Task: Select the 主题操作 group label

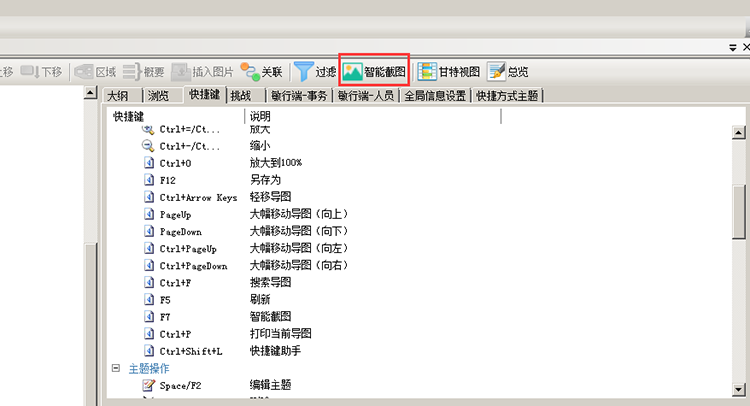Action: pyautogui.click(x=149, y=369)
